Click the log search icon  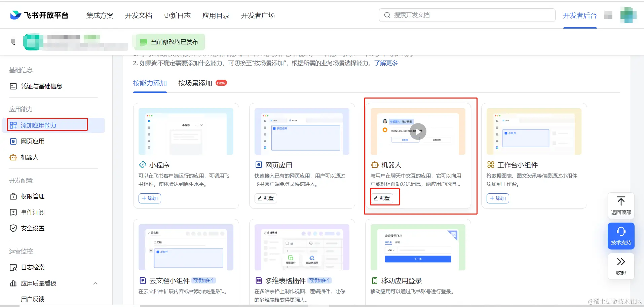coord(13,267)
